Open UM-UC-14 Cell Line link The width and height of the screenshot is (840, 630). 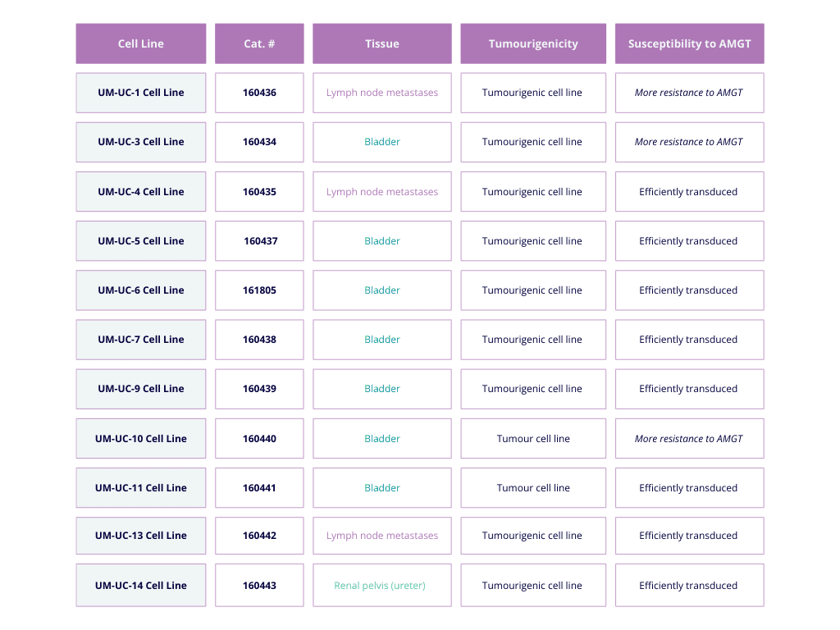click(141, 586)
